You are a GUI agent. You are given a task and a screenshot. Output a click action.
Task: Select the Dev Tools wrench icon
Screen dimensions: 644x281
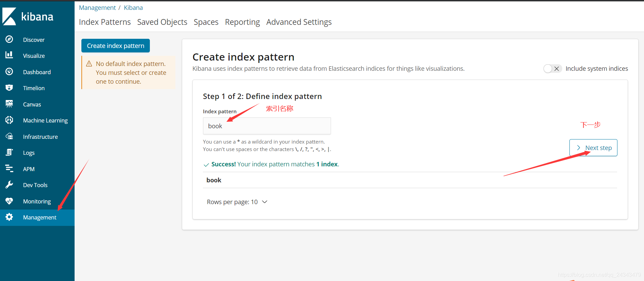(9, 185)
